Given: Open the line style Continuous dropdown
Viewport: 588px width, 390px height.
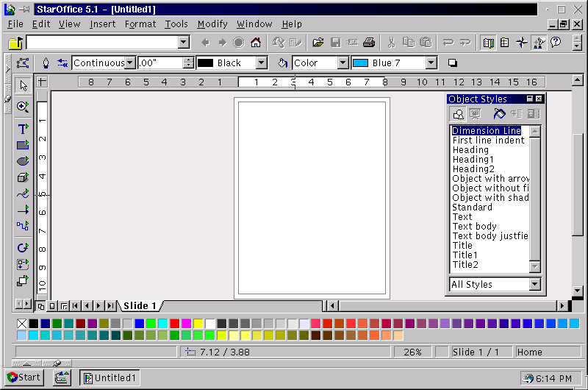Looking at the screenshot, I should (130, 63).
